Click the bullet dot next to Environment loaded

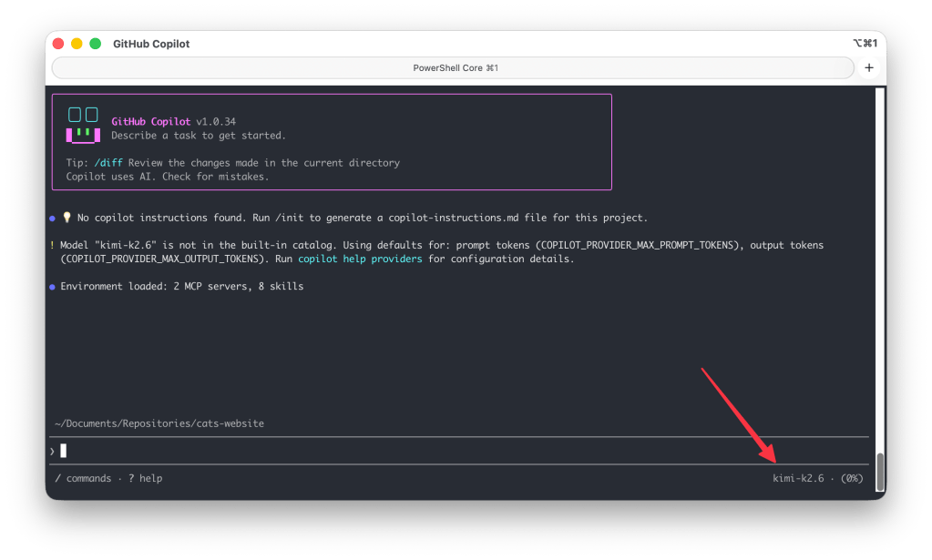click(x=52, y=287)
